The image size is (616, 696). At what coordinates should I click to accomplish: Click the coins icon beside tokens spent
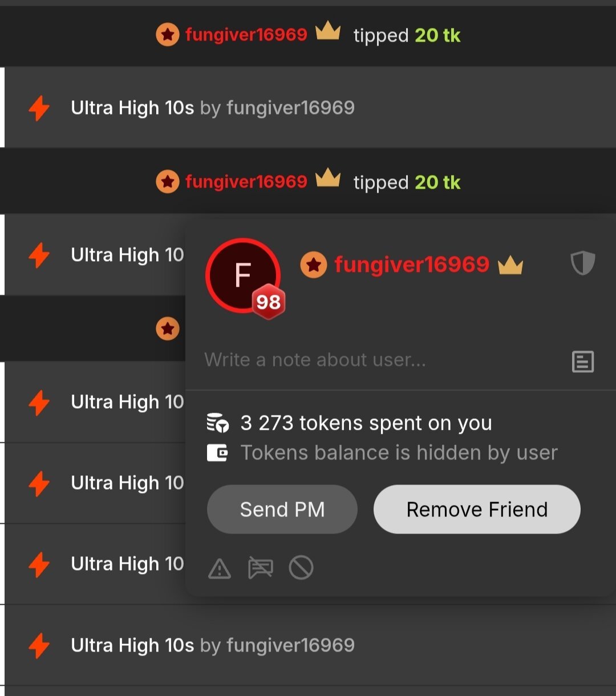point(217,423)
